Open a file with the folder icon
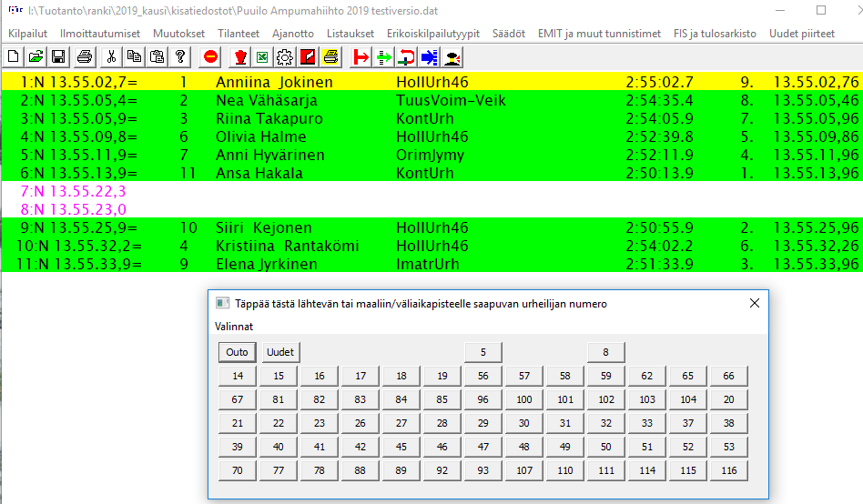 point(36,56)
